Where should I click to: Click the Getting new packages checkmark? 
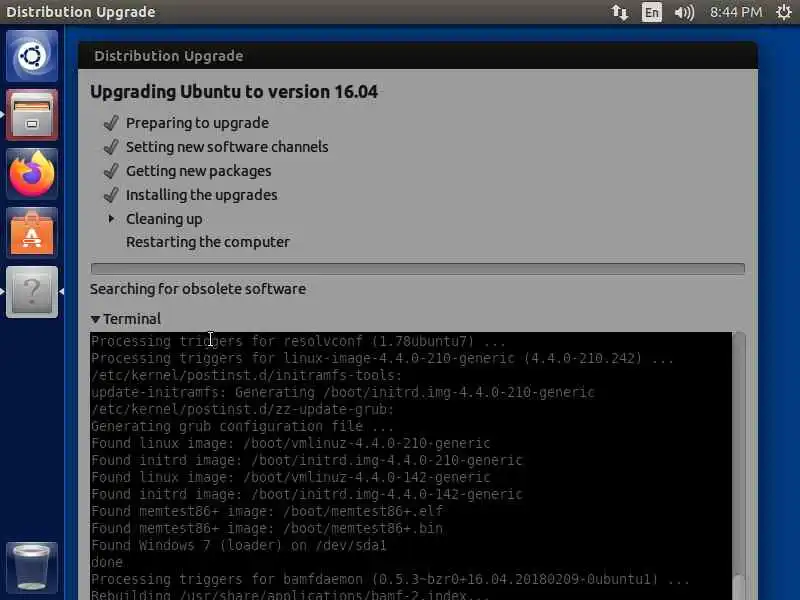click(x=111, y=171)
